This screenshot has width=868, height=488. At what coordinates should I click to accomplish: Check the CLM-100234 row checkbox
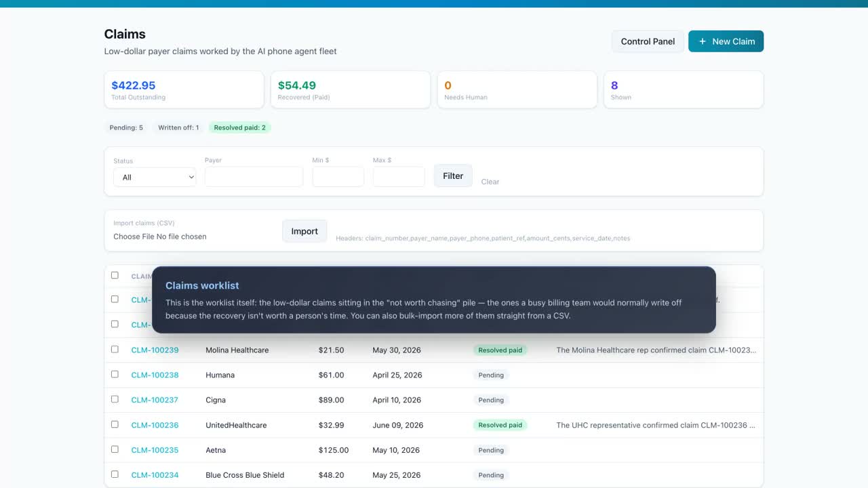coord(115,474)
